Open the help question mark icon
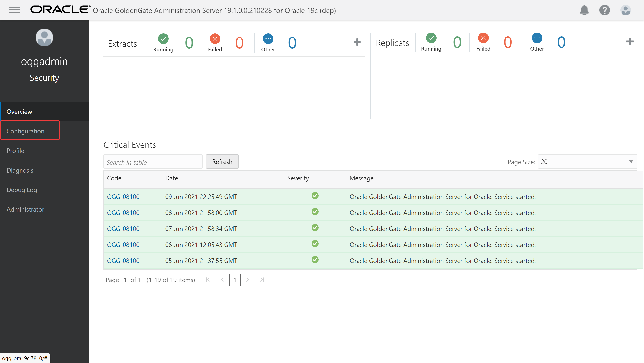 605,10
